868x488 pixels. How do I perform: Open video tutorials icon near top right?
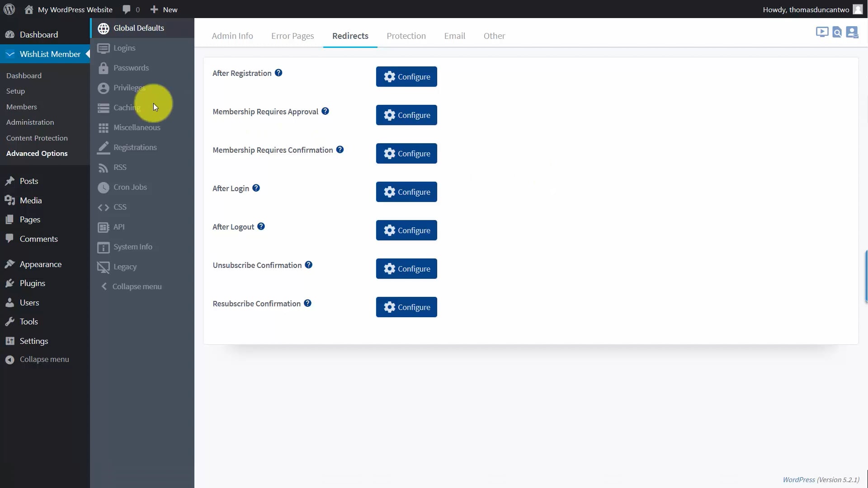pyautogui.click(x=821, y=32)
